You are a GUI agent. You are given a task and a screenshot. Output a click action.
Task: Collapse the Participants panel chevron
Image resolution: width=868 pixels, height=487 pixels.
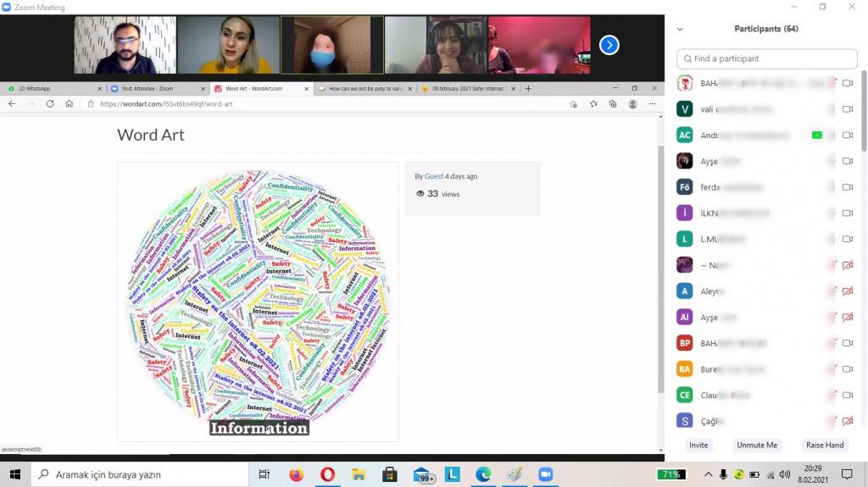[x=680, y=30]
